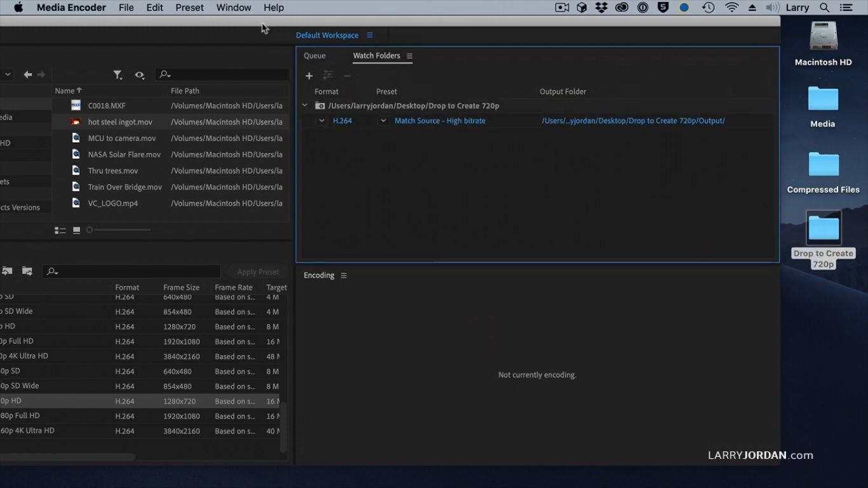Open the H.264 format dropdown
This screenshot has width=868, height=488.
tap(322, 121)
